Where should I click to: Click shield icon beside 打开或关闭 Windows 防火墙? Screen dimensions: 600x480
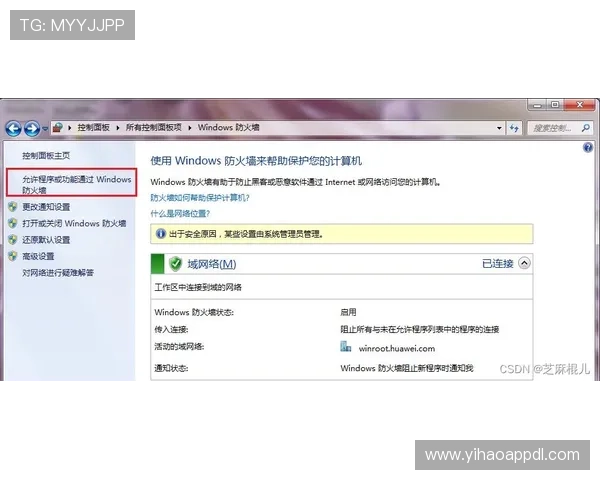(x=13, y=223)
